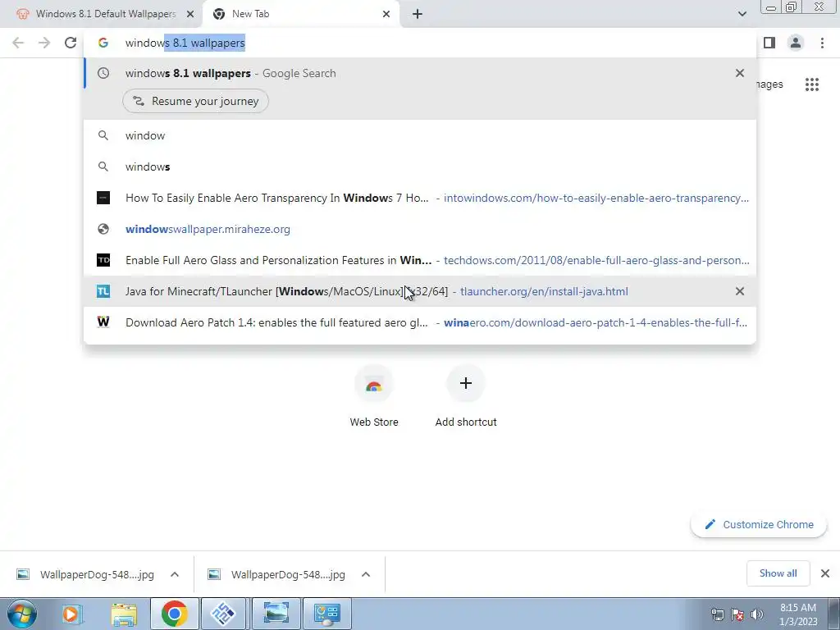Remove the windows 8.1 wallpapers suggestion
840x630 pixels.
[x=740, y=73]
